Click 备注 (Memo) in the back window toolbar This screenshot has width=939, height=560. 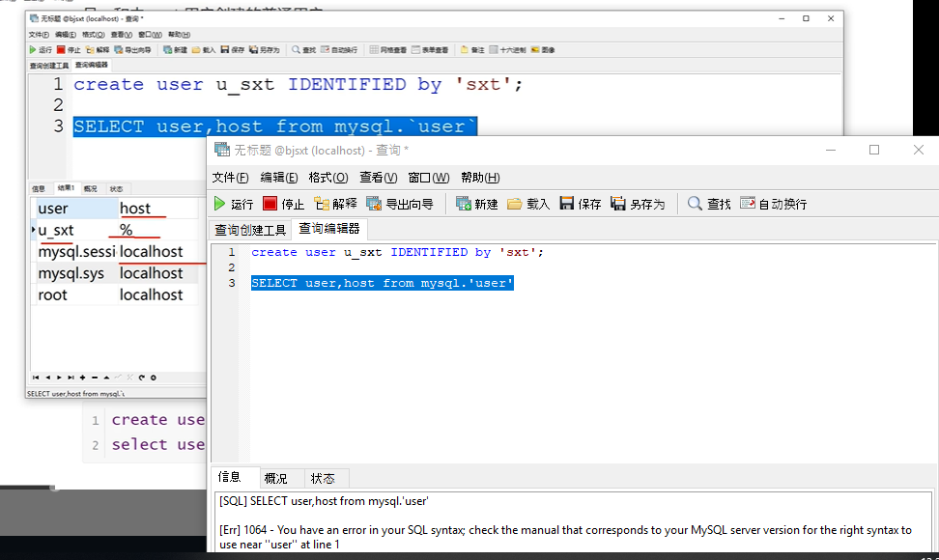click(472, 49)
